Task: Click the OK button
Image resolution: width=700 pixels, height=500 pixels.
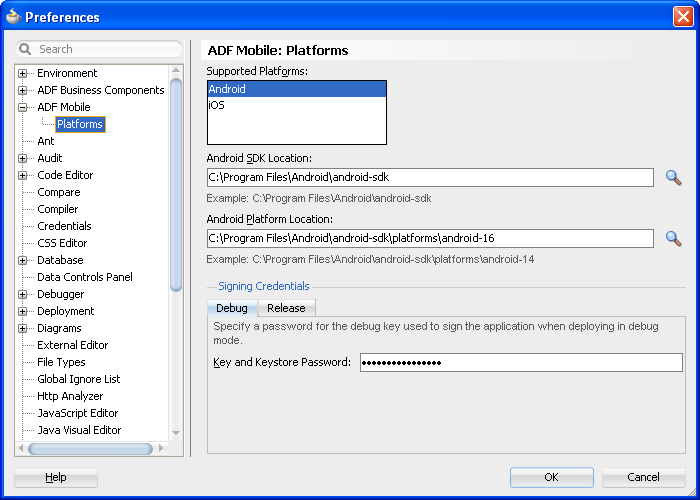Action: (x=552, y=477)
